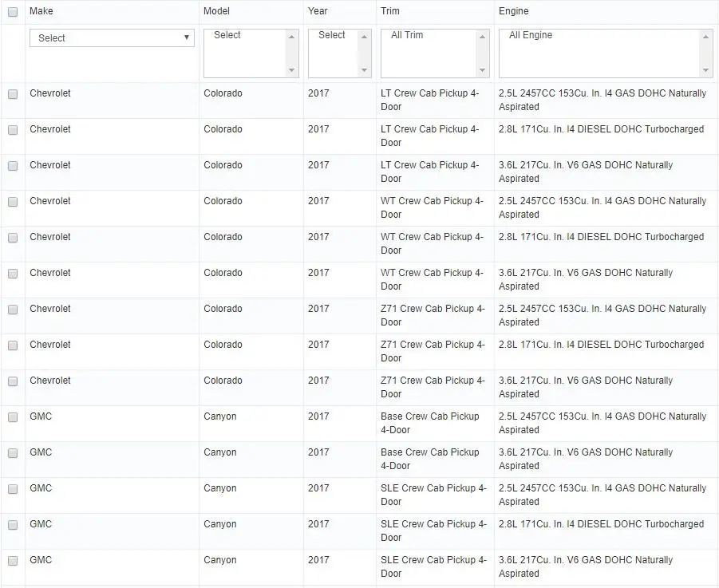Image resolution: width=719 pixels, height=588 pixels.
Task: Check the Colorado Z71 2.8L DIESEL row
Action: point(13,345)
